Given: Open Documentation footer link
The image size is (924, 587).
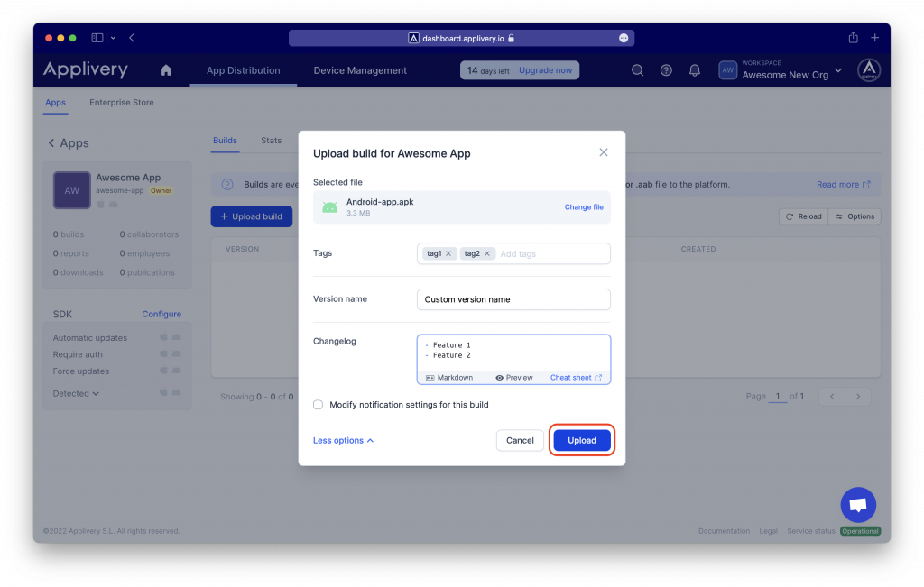Looking at the screenshot, I should pyautogui.click(x=724, y=531).
